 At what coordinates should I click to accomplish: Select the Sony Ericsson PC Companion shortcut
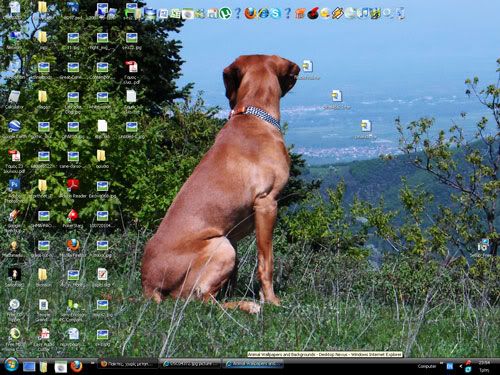(x=73, y=310)
